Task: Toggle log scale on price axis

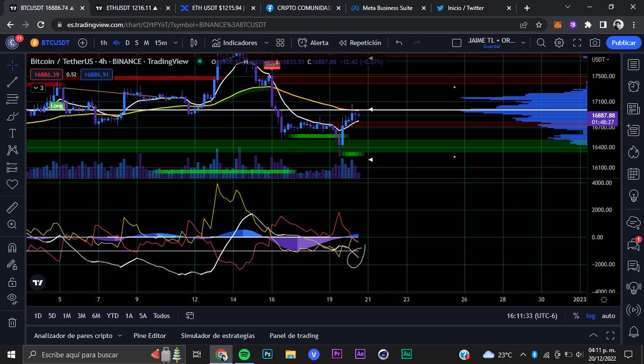Action: tap(590, 316)
